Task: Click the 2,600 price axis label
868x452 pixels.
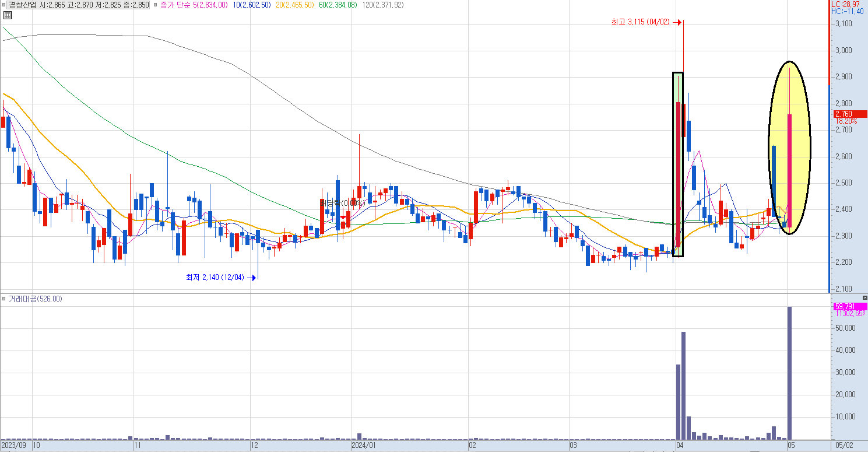Action: (x=844, y=157)
